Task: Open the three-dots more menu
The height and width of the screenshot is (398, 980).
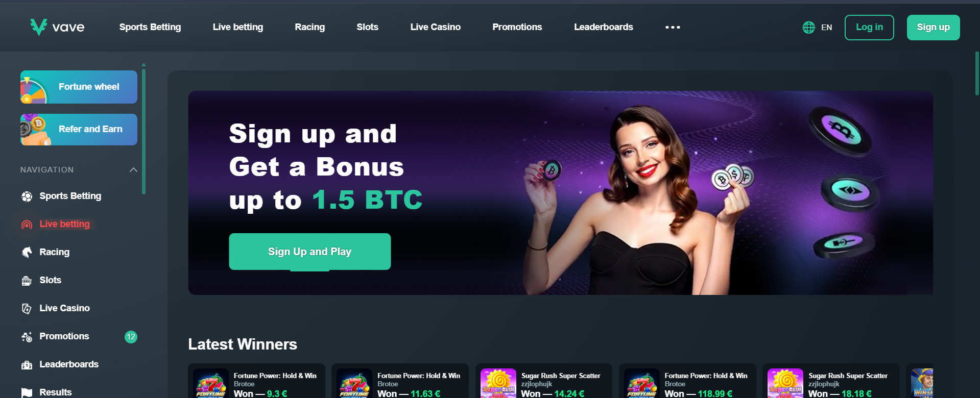Action: (673, 27)
